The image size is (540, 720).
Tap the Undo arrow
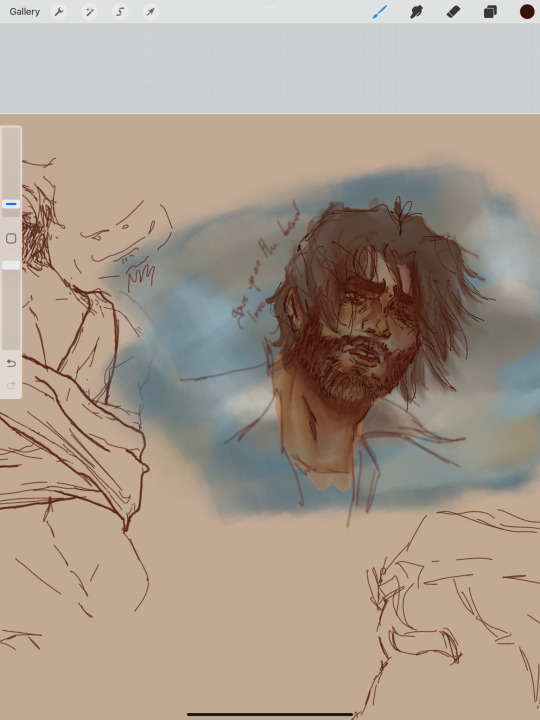click(x=11, y=363)
